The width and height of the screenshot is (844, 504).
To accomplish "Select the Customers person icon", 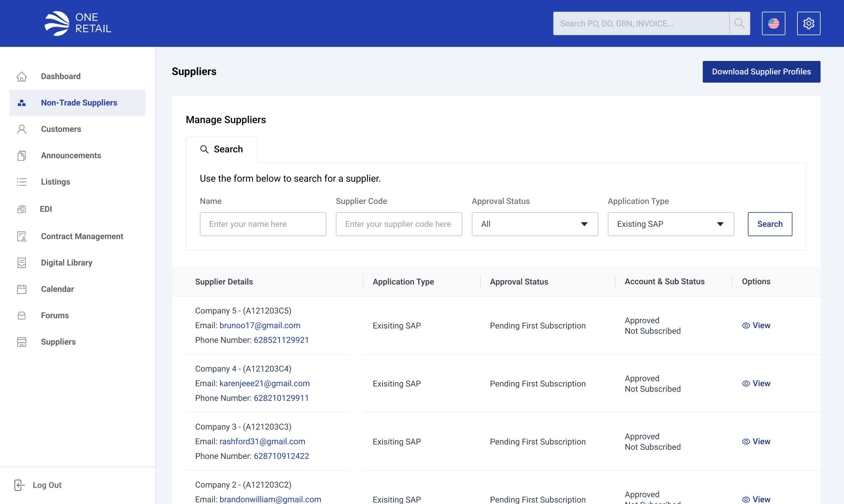I will (x=22, y=129).
